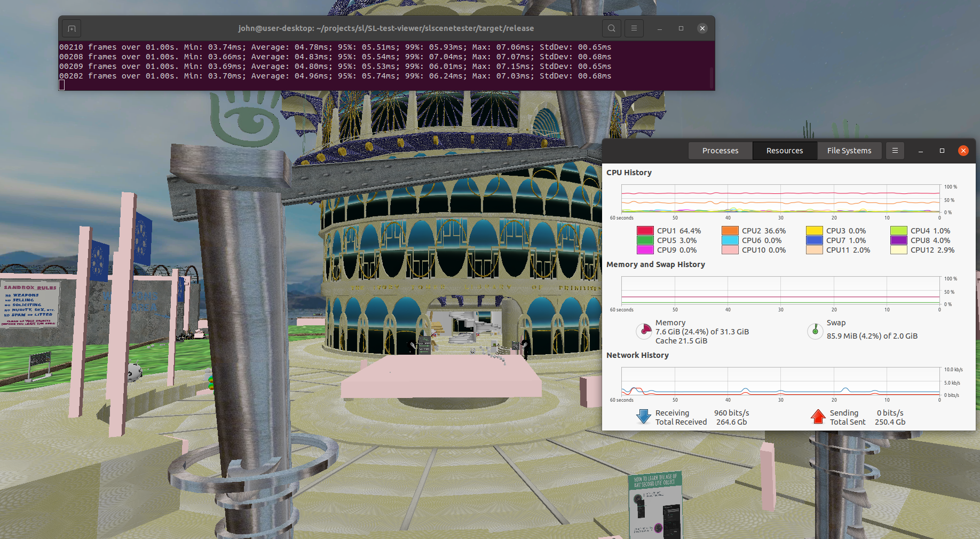Close the System Monitor window

pyautogui.click(x=963, y=151)
